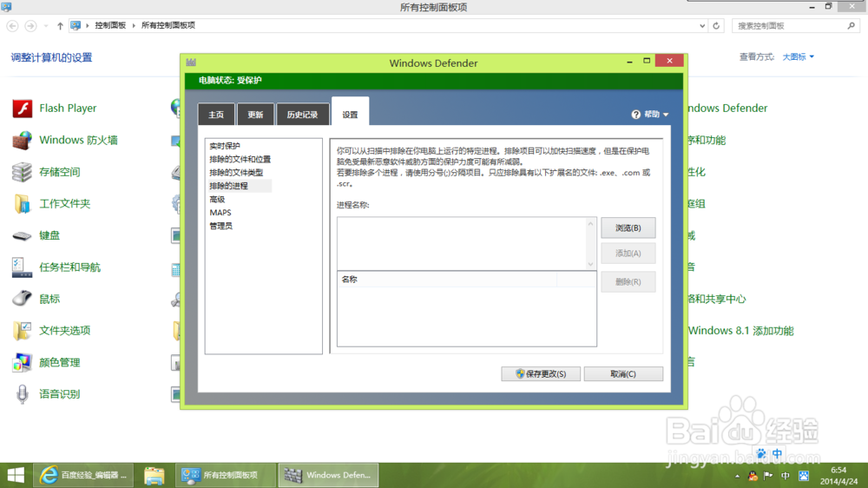
Task: Open Internet Explorer 百度经验 taskbar item
Action: [x=83, y=475]
